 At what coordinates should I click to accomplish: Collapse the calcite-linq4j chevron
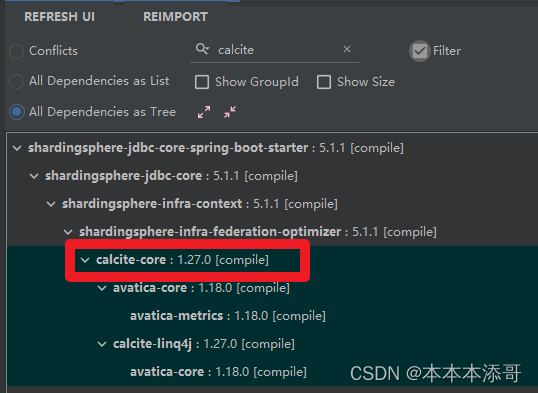[102, 344]
